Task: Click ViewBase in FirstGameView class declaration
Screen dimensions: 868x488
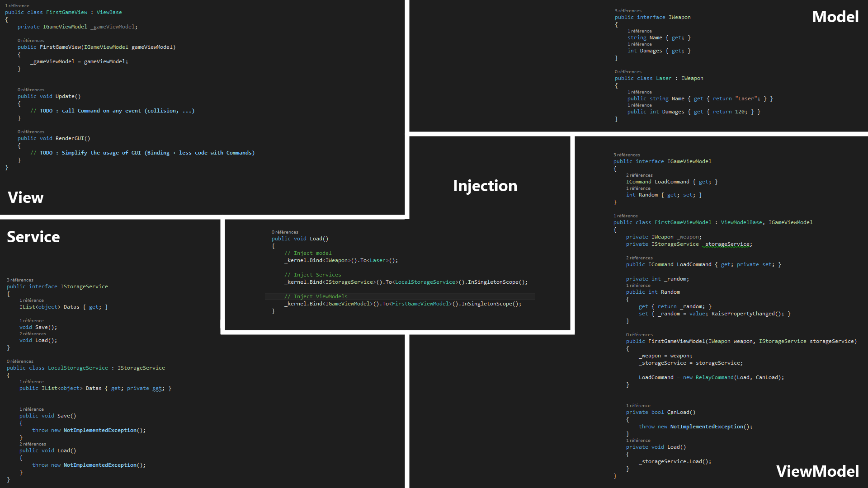Action: 109,12
